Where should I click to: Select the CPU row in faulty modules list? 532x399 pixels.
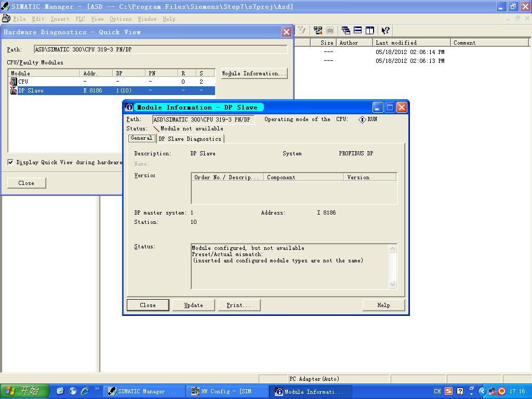(112, 82)
